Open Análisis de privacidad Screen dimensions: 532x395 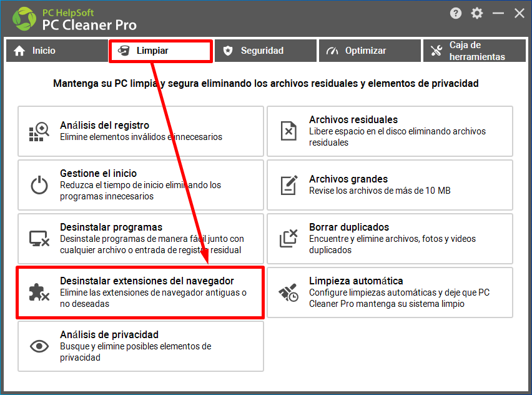pos(140,346)
